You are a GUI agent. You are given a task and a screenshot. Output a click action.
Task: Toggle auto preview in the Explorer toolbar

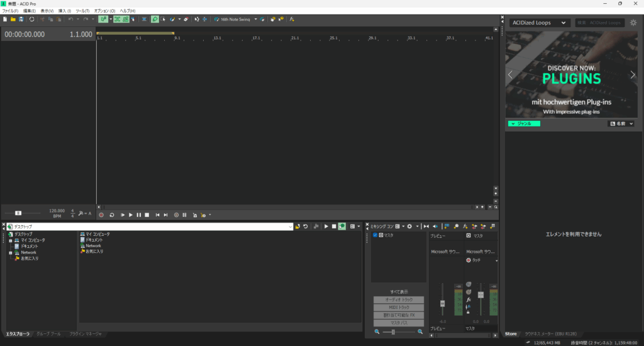(342, 226)
